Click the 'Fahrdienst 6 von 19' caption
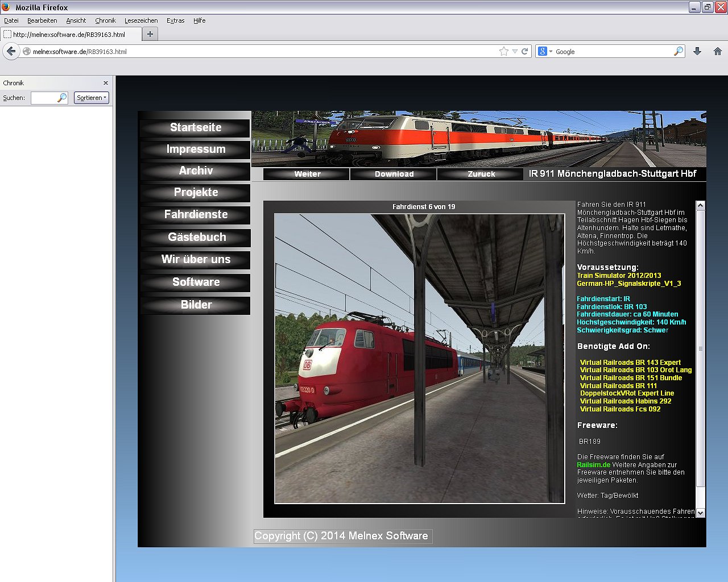 coord(424,207)
